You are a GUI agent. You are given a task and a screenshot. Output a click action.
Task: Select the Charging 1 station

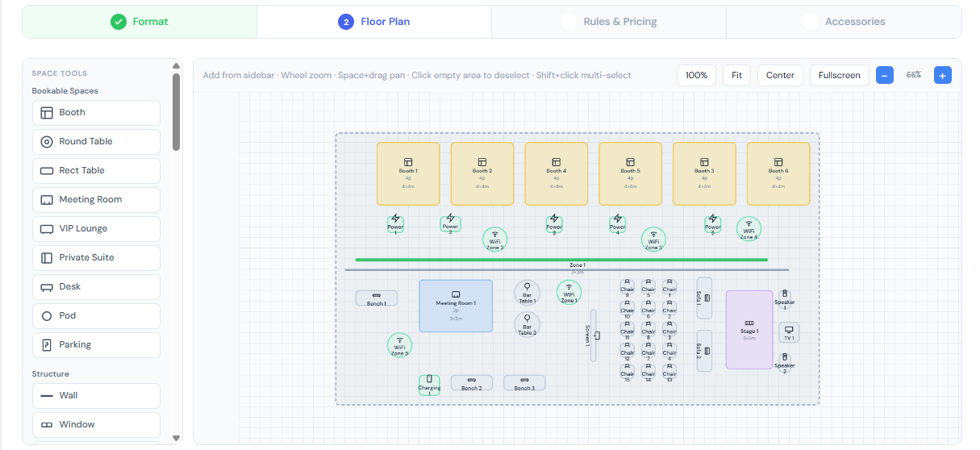click(429, 385)
